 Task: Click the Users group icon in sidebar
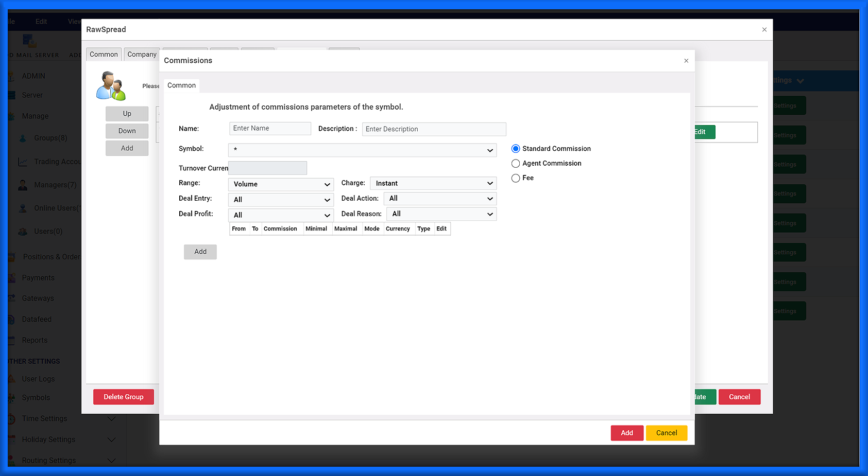(x=23, y=232)
